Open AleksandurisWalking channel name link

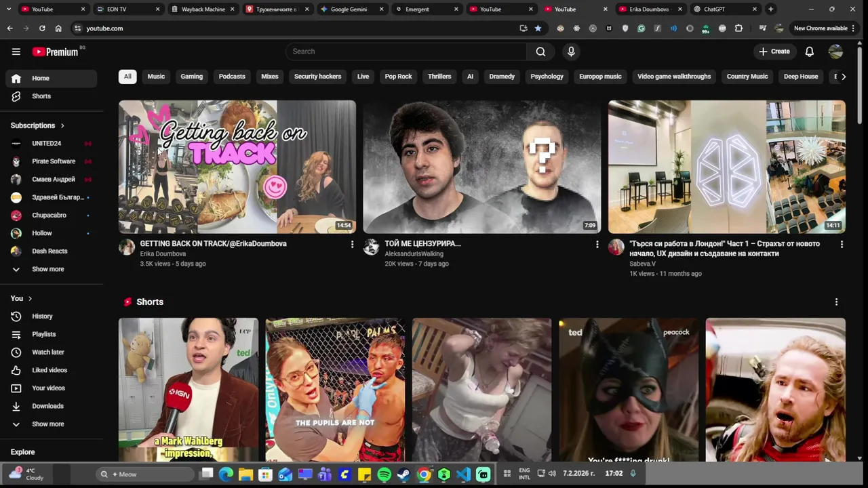pos(414,254)
